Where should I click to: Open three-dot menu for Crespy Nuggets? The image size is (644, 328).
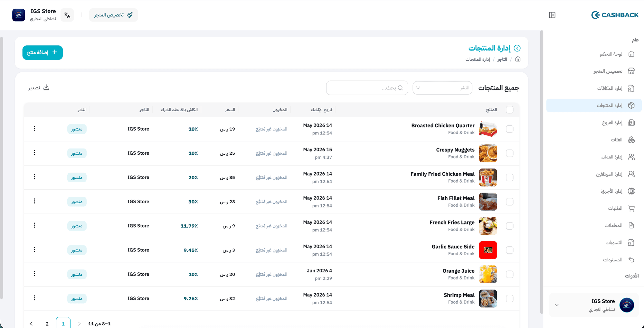[34, 153]
